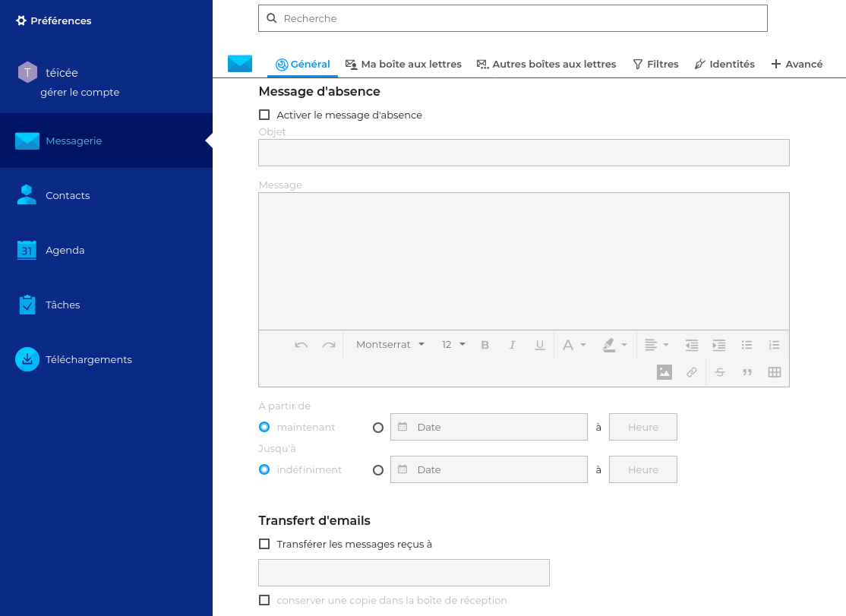The image size is (846, 616).
Task: Switch to the Filtres tab
Action: (x=655, y=65)
